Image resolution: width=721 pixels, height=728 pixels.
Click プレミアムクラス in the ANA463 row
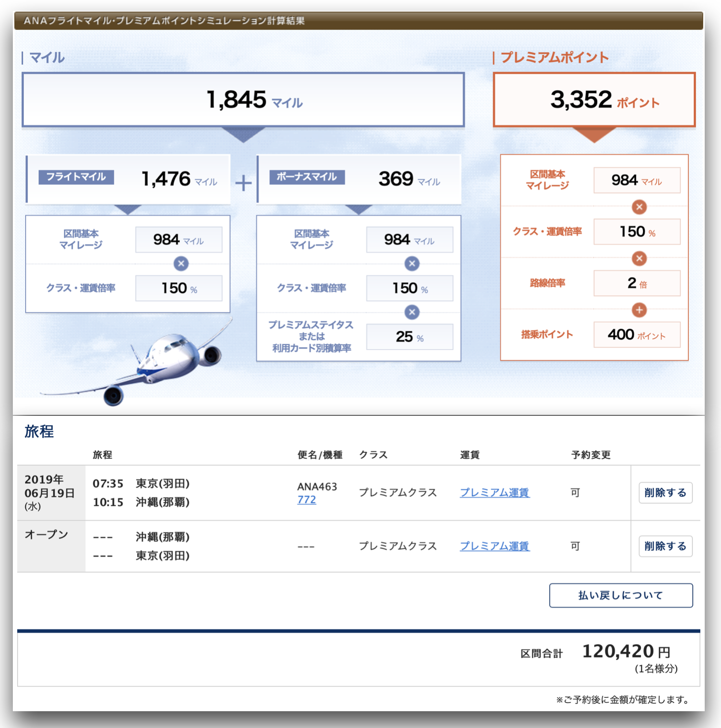(398, 492)
